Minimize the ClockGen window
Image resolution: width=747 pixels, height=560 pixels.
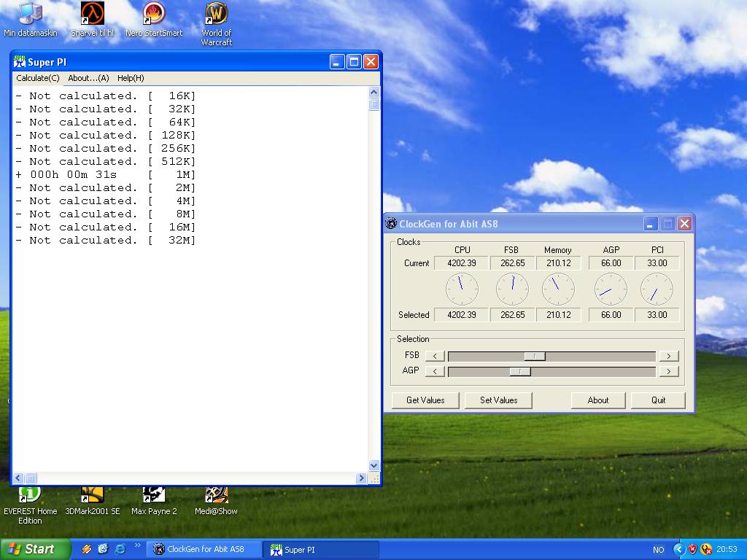click(651, 223)
